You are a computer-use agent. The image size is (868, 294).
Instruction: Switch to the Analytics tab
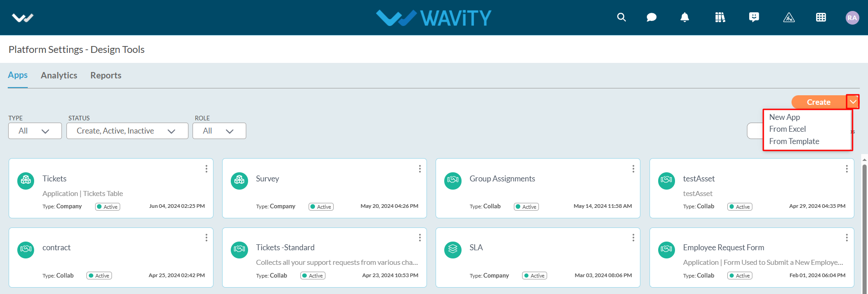59,75
